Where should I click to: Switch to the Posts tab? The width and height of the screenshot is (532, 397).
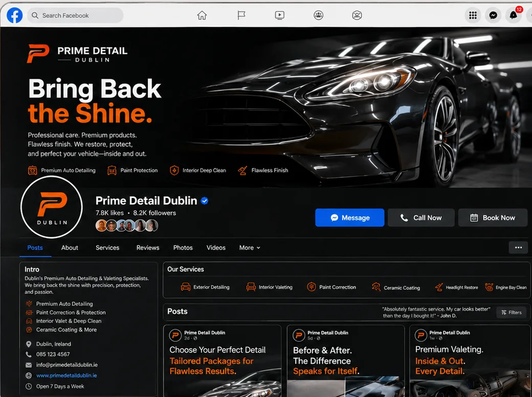35,248
